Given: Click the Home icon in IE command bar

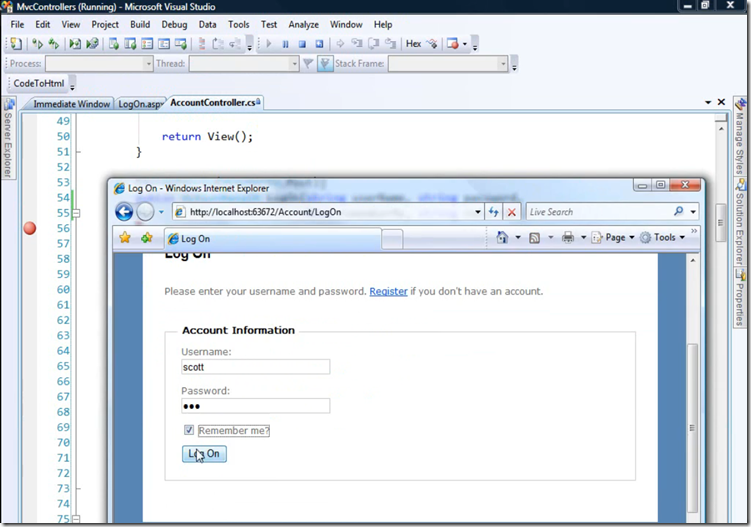Looking at the screenshot, I should coord(502,237).
